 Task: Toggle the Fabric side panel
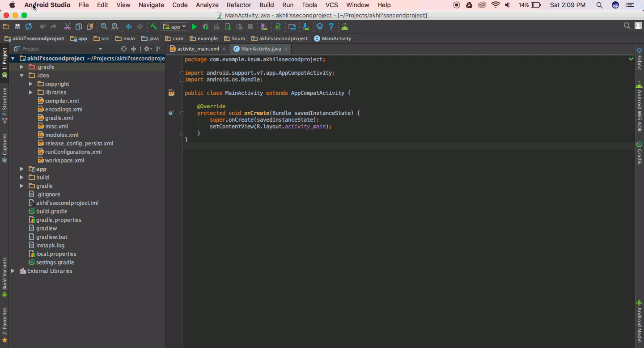coord(639,59)
